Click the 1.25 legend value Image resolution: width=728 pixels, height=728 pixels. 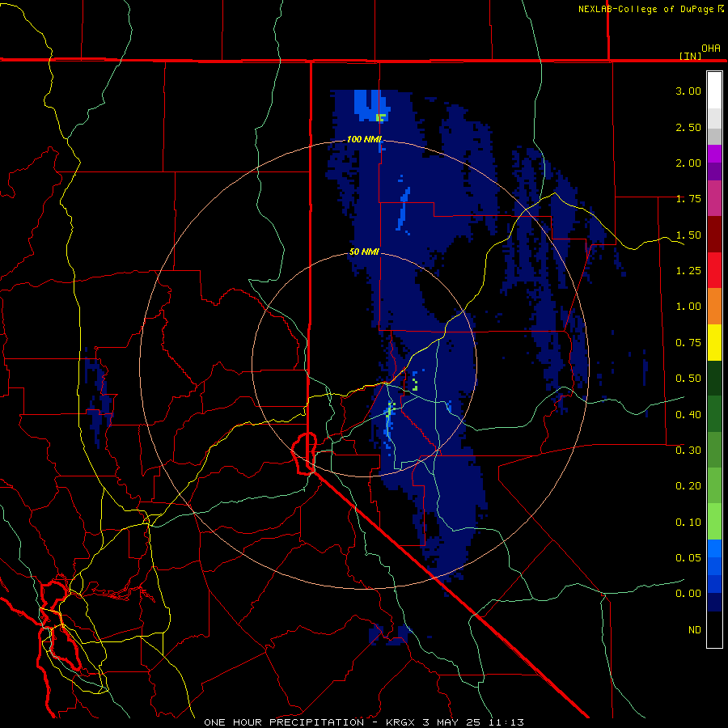pos(688,271)
